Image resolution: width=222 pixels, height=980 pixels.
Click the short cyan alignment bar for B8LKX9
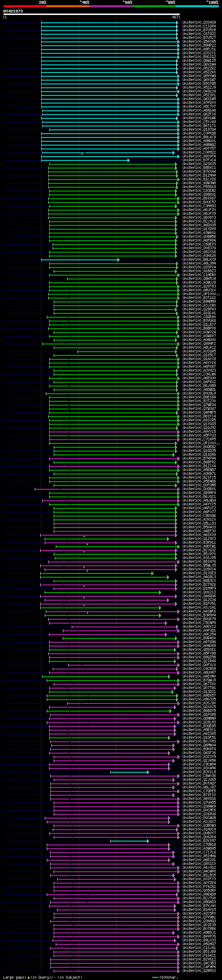pyautogui.click(x=80, y=260)
